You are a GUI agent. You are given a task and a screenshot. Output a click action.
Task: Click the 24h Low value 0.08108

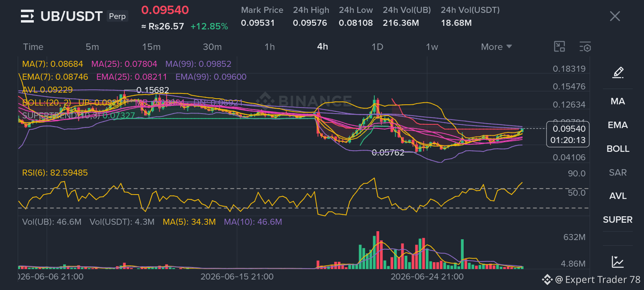(356, 23)
